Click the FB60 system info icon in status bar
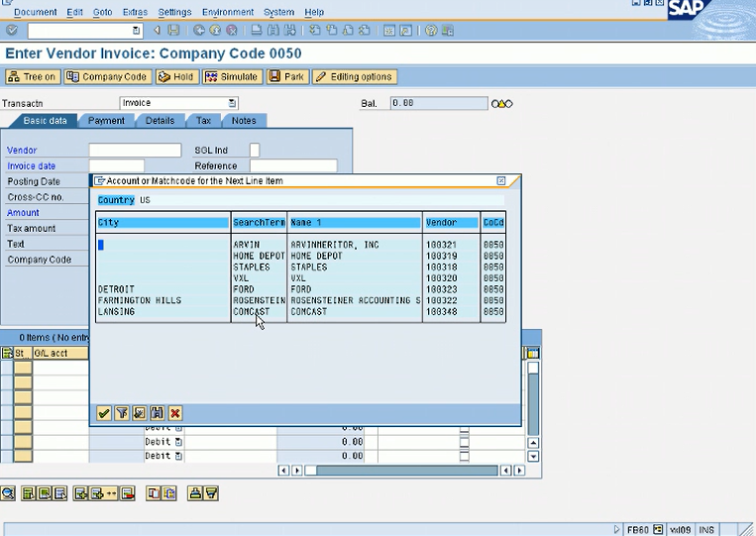756x536 pixels. tap(658, 529)
